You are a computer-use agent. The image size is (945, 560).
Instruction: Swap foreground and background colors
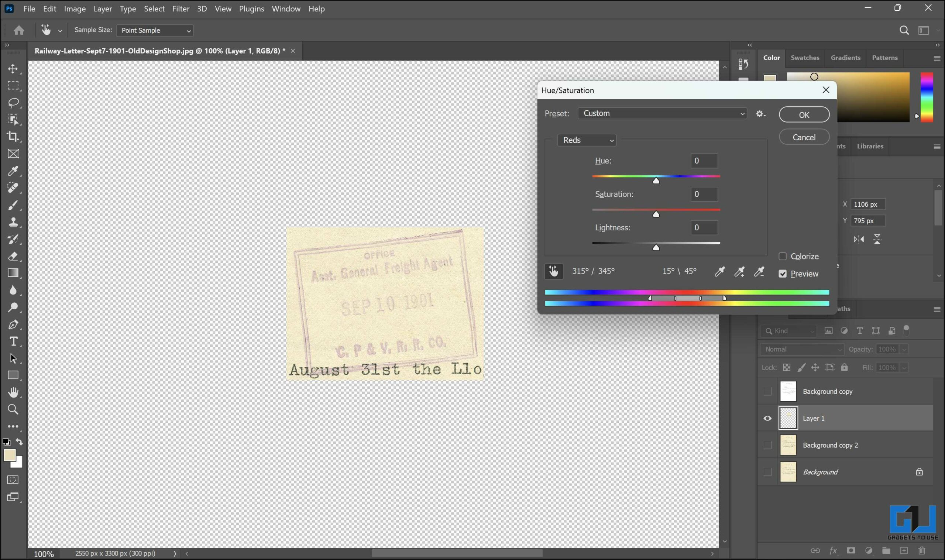coord(19,442)
